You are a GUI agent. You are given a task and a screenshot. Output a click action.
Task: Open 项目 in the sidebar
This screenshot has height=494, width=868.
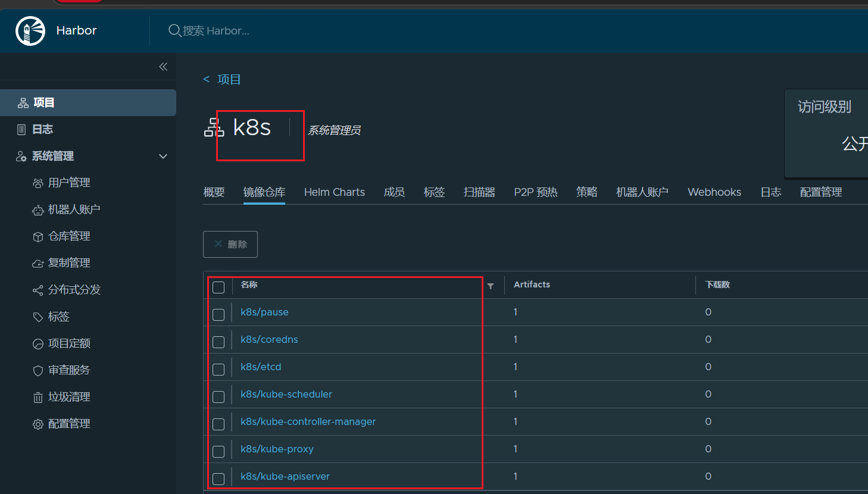pos(88,103)
